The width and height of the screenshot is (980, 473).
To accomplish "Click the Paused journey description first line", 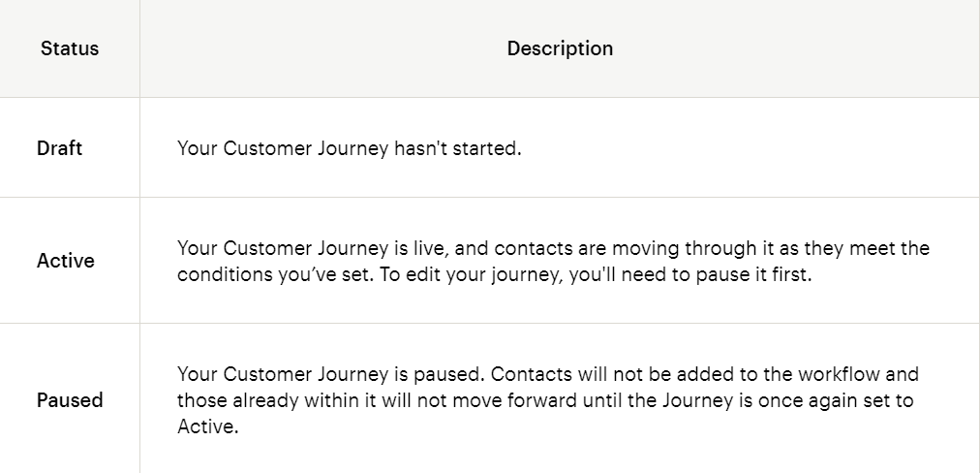I will click(548, 373).
